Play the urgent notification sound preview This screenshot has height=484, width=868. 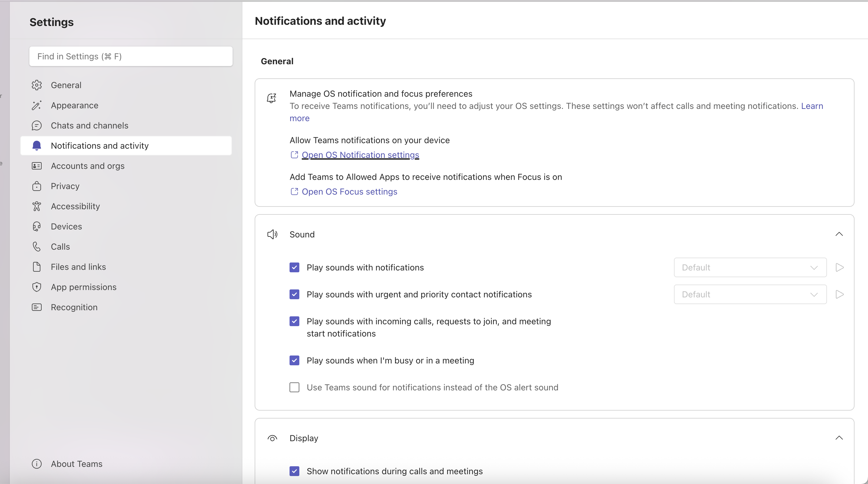tap(839, 294)
